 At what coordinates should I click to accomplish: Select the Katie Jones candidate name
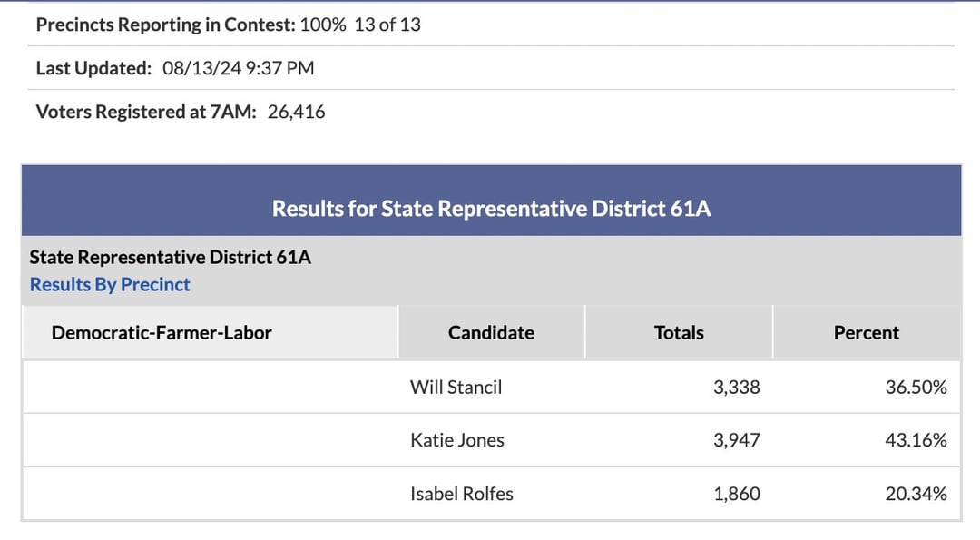(457, 440)
